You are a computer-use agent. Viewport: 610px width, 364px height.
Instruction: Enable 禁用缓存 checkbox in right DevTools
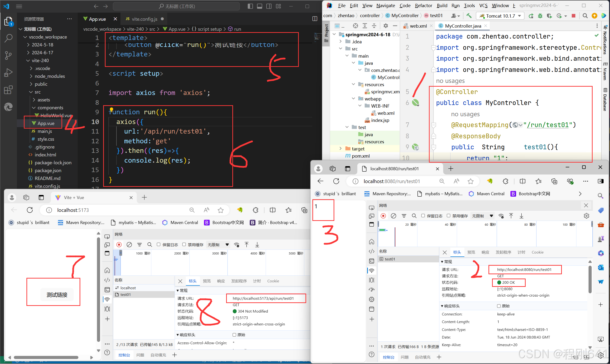click(448, 216)
